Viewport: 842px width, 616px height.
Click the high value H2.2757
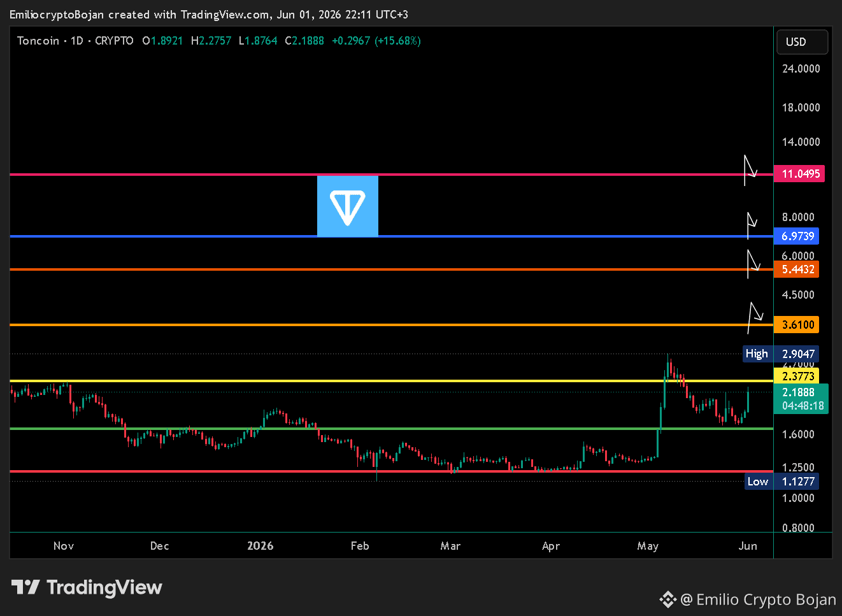click(211, 41)
